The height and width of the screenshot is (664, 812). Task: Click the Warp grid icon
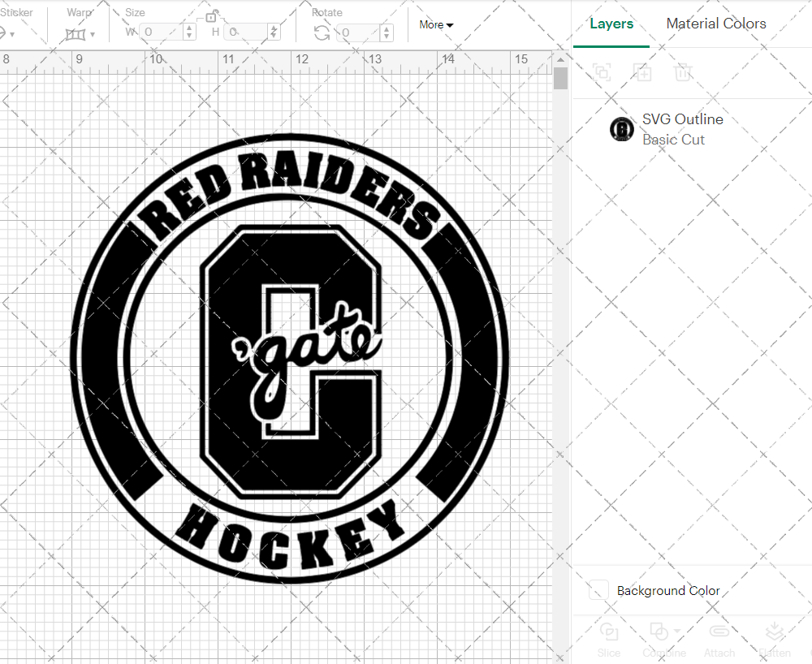tap(76, 35)
